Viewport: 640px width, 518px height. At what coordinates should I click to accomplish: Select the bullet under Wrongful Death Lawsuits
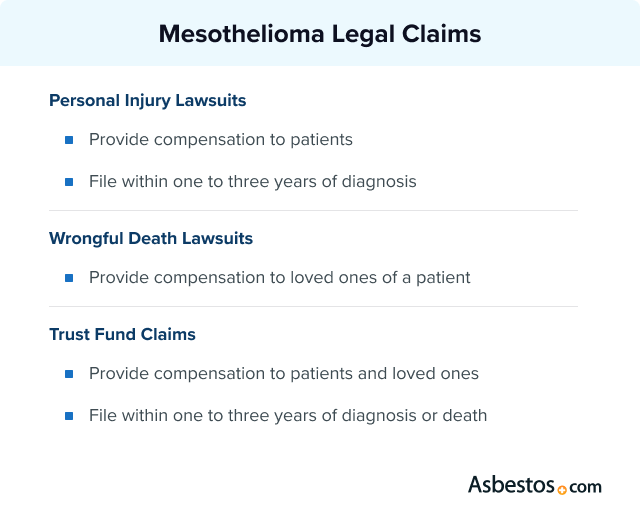tap(69, 278)
